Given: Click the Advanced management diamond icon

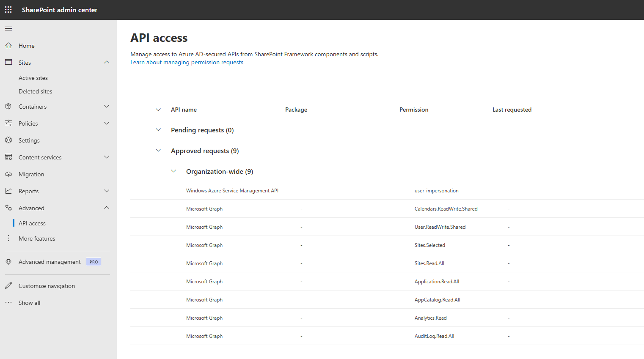Looking at the screenshot, I should pos(8,262).
